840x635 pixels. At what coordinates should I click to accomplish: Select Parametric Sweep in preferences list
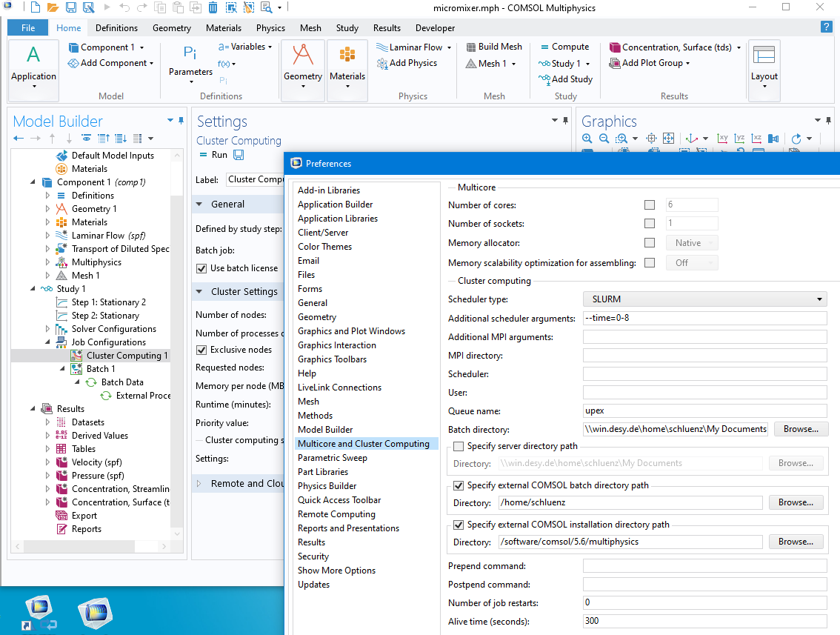[x=332, y=458]
